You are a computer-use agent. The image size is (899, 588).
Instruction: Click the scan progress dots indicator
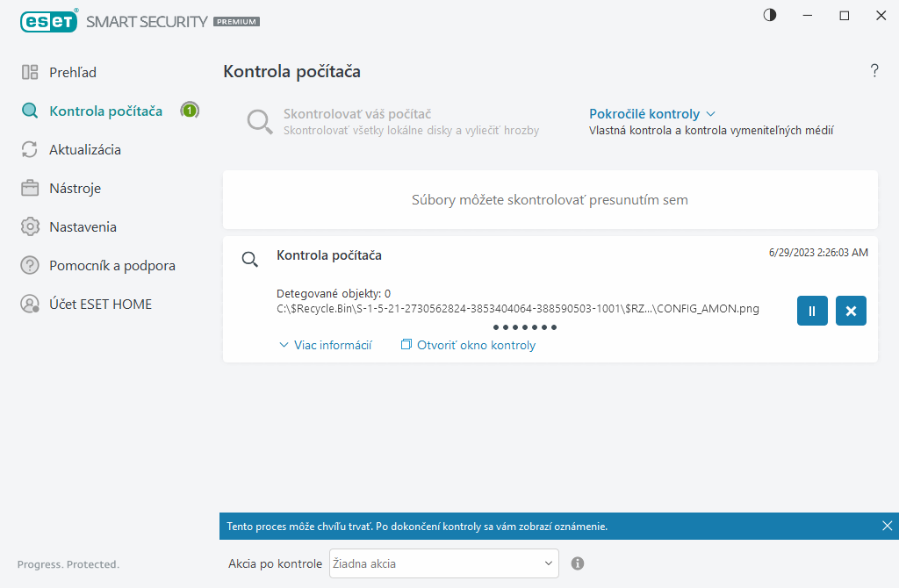click(x=525, y=327)
